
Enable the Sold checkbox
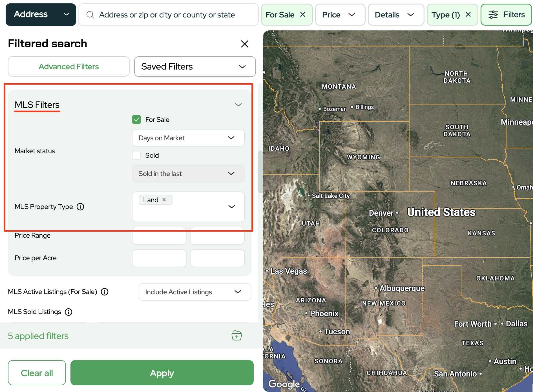(x=136, y=155)
